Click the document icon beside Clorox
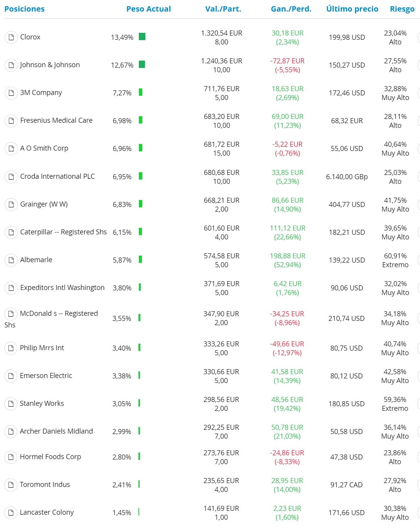Image resolution: width=420 pixels, height=529 pixels. tap(11, 37)
